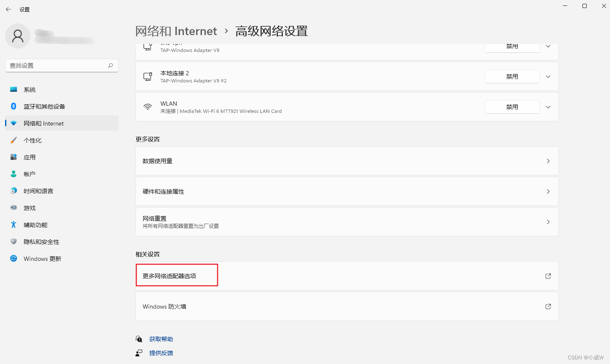Open 应用 settings category
Viewport: 610px width, 364px height.
click(62, 157)
